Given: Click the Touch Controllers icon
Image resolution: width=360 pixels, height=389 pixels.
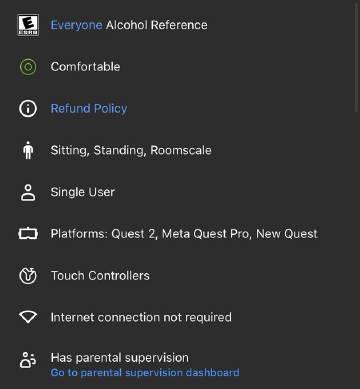Looking at the screenshot, I should (x=28, y=276).
